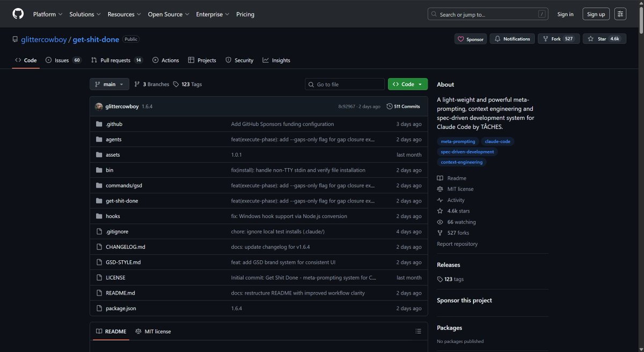Open the GSD-STYLE.md file

click(123, 262)
